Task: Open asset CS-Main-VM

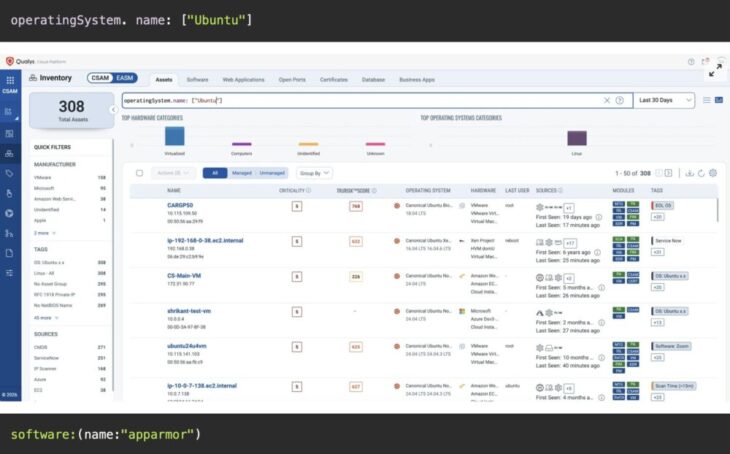Action: click(x=184, y=276)
